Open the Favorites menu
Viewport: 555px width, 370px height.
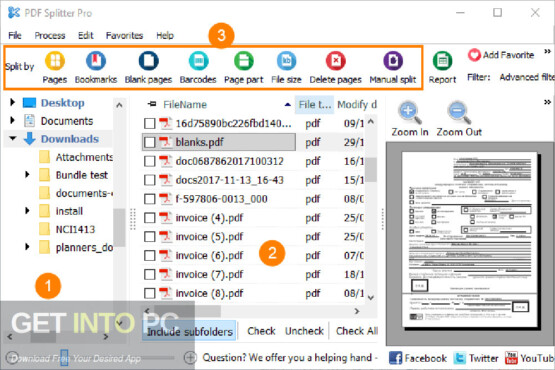[124, 35]
